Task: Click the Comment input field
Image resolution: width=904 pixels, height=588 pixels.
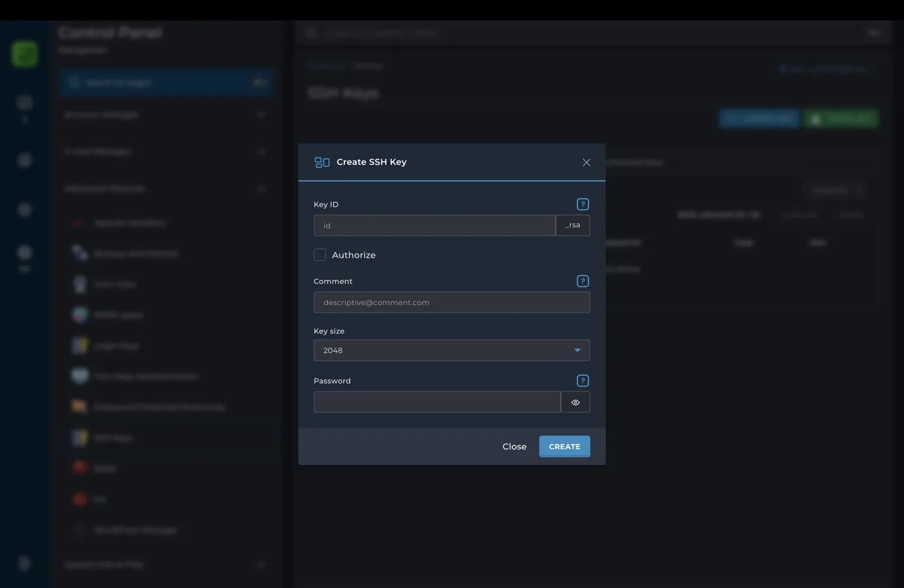Action: pos(451,303)
